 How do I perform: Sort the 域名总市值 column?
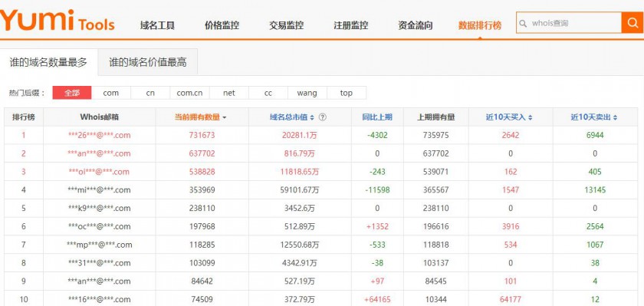(291, 117)
